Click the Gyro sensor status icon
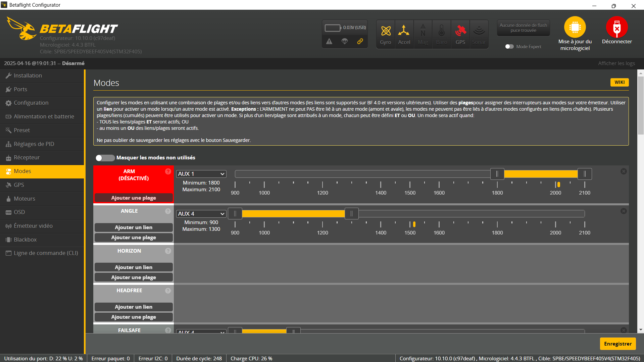The width and height of the screenshot is (644, 362). (386, 31)
